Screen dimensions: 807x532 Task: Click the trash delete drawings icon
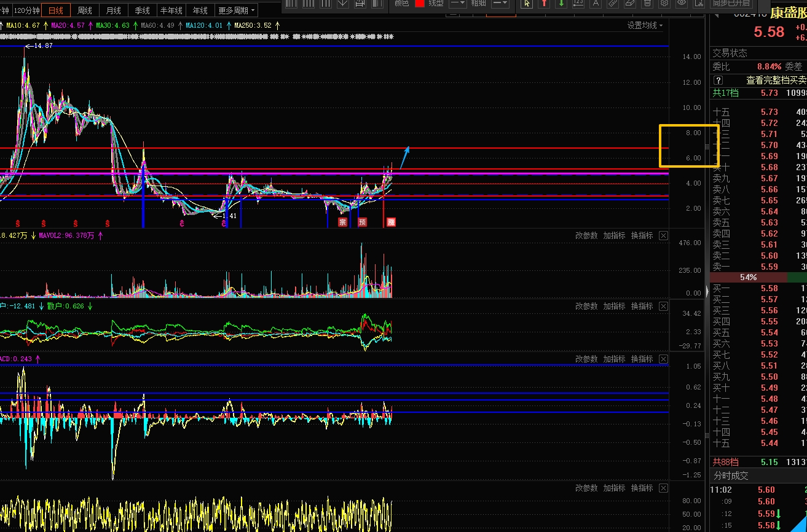click(x=647, y=4)
